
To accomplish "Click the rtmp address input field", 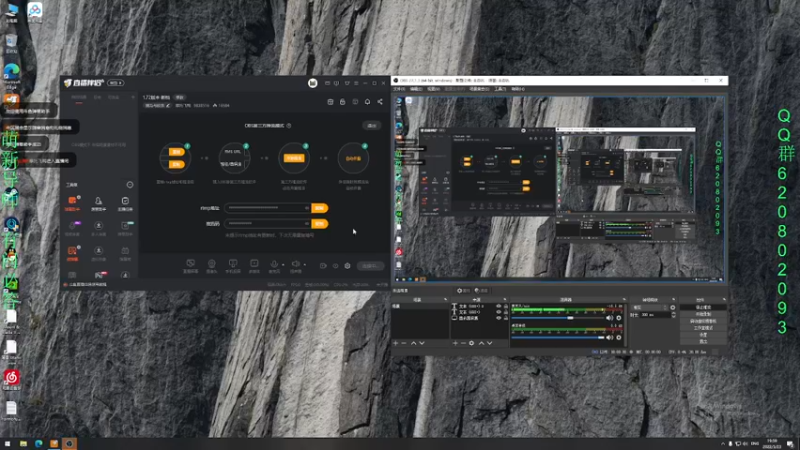I will point(268,208).
